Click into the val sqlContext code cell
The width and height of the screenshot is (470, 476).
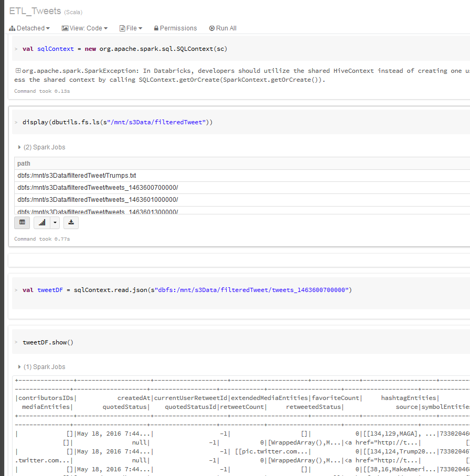point(241,49)
